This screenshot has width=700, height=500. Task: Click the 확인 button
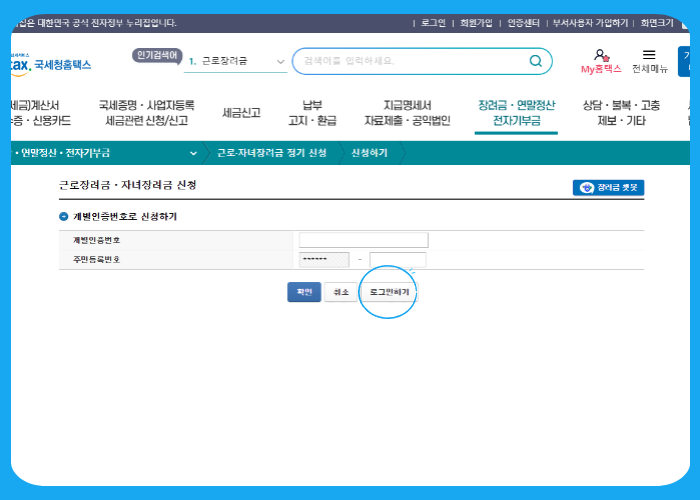pyautogui.click(x=304, y=292)
